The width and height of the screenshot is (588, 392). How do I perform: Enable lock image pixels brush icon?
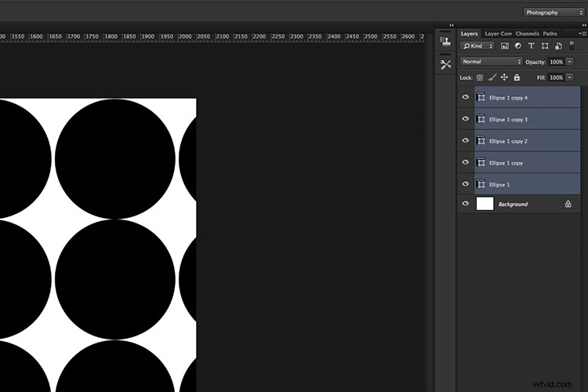(x=492, y=78)
